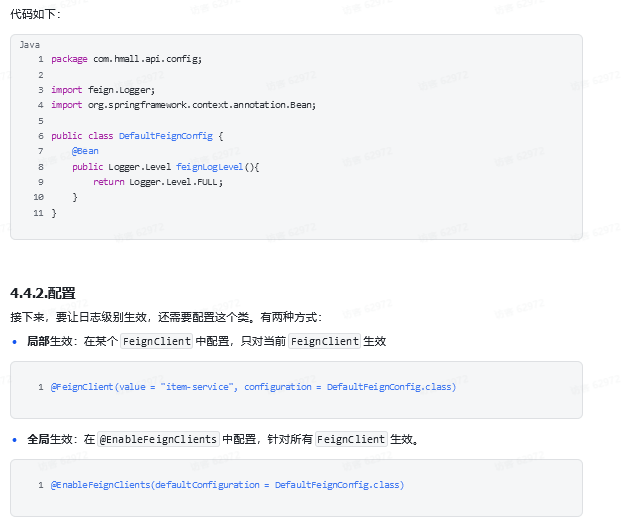Click the '@Bean' annotation line
The height and width of the screenshot is (526, 633).
coord(85,151)
